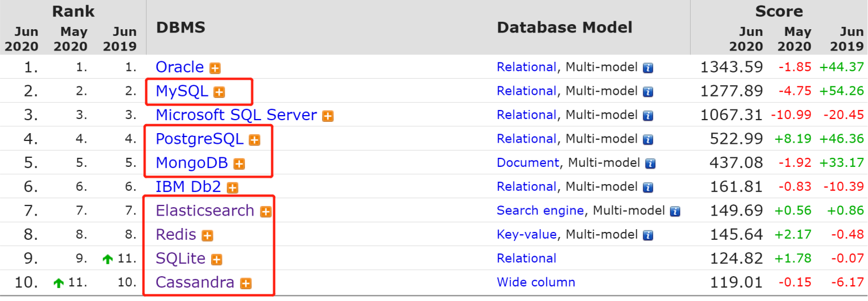Click the Rank column header
Viewport: 868px width, 301px height.
[73, 11]
